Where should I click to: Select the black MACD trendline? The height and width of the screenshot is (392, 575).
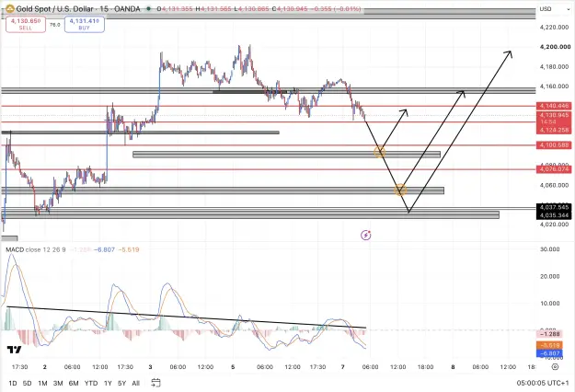click(x=186, y=317)
